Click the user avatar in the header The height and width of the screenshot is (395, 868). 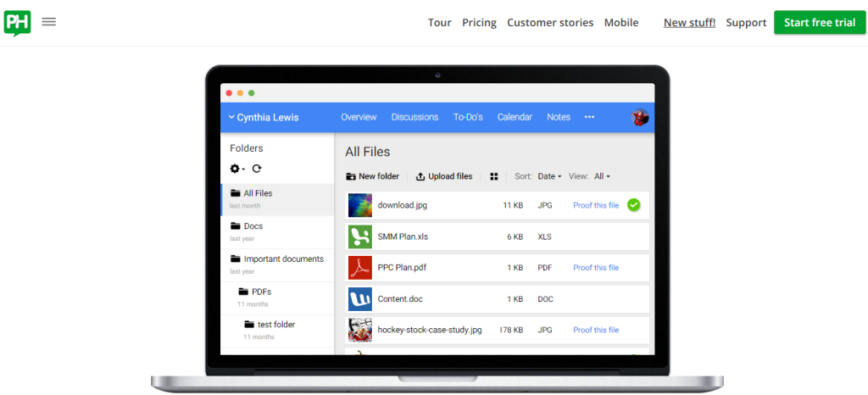point(641,117)
